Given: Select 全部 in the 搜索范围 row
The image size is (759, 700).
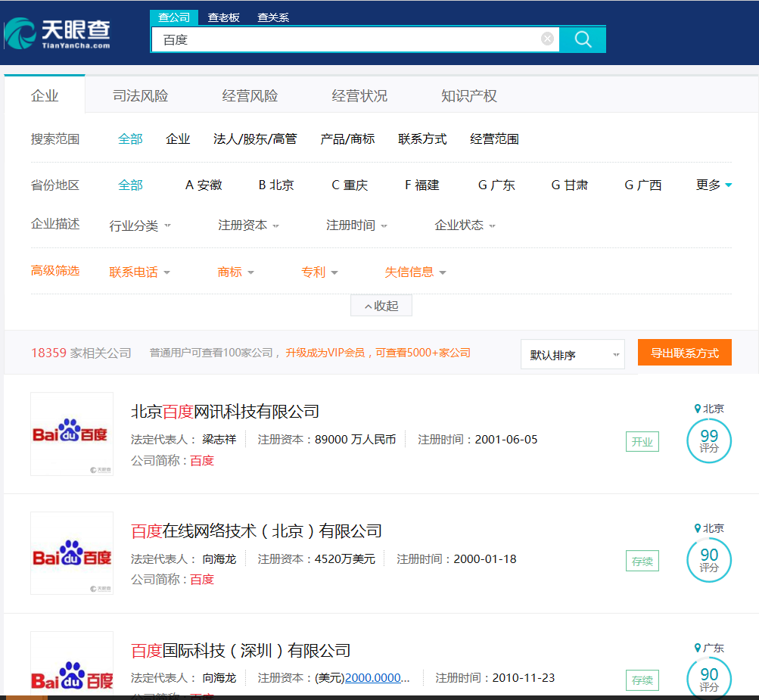Looking at the screenshot, I should point(130,139).
